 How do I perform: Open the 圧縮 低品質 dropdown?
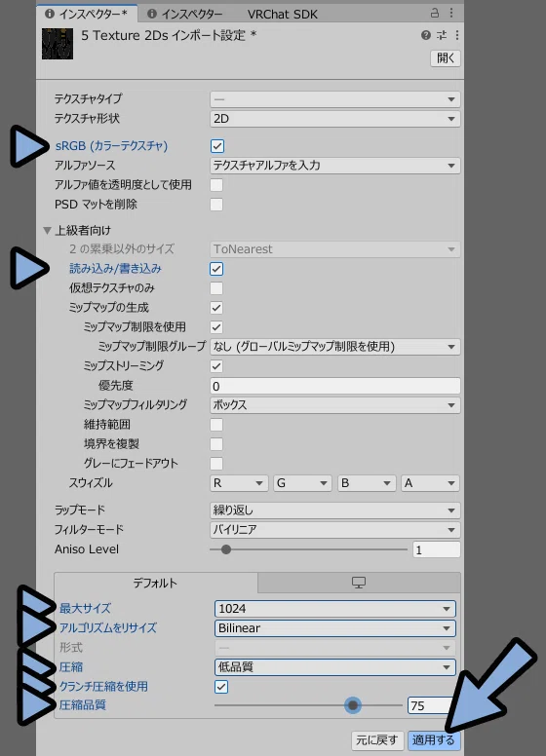pos(334,667)
